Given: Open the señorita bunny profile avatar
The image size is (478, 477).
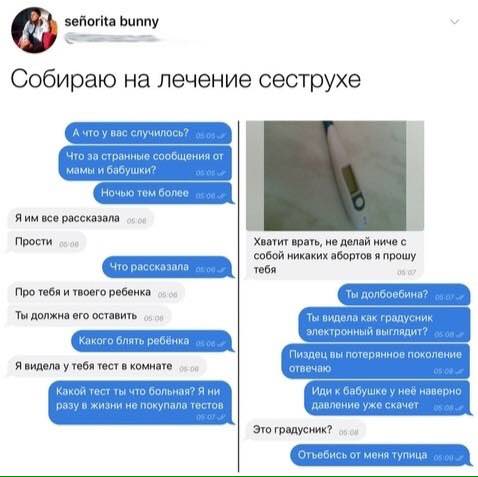Looking at the screenshot, I should [x=34, y=30].
